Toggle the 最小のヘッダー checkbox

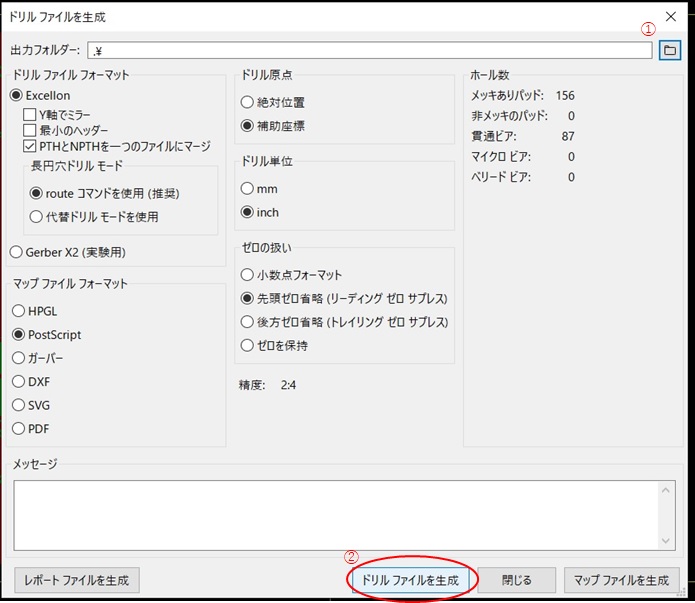(x=30, y=130)
